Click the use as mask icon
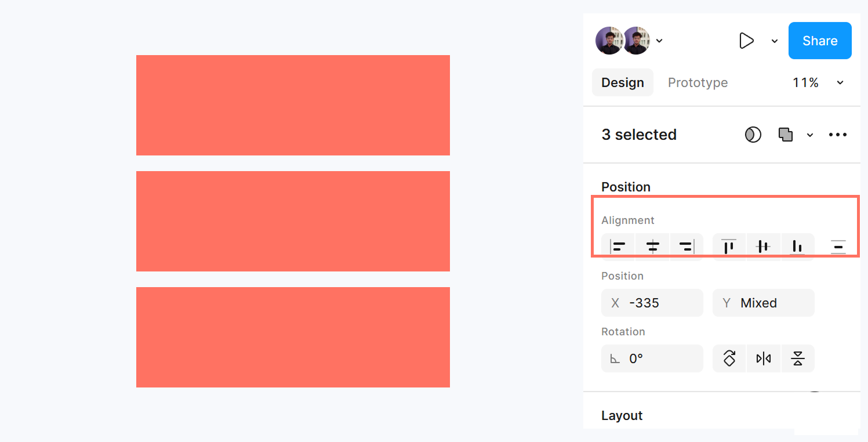Viewport: 868px width, 442px height. 753,135
